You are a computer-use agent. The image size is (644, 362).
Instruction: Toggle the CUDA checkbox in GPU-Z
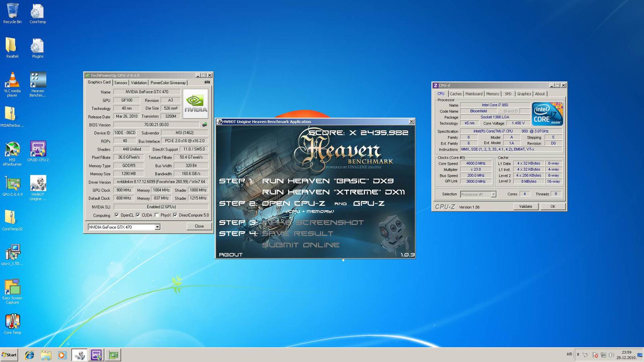pos(138,215)
